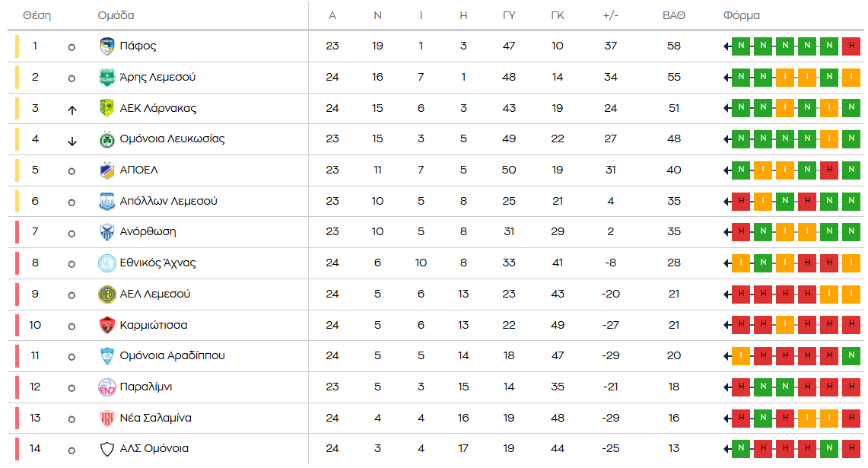Click the down arrow beside Ομόνοια Λευκωσίας
The image size is (868, 468).
(x=72, y=141)
